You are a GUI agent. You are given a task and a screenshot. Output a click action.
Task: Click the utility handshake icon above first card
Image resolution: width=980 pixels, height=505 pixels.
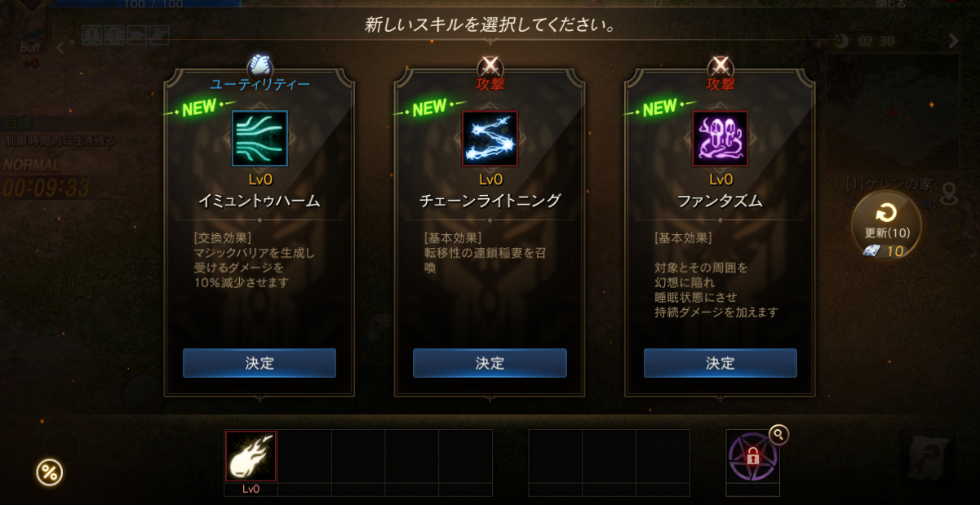259,64
